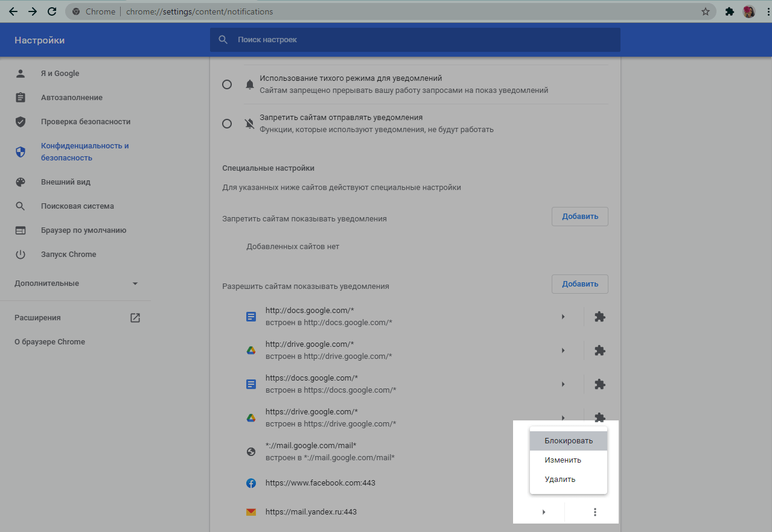Click extension puzzle icon for http://drive.google.com
772x532 pixels.
tap(599, 350)
